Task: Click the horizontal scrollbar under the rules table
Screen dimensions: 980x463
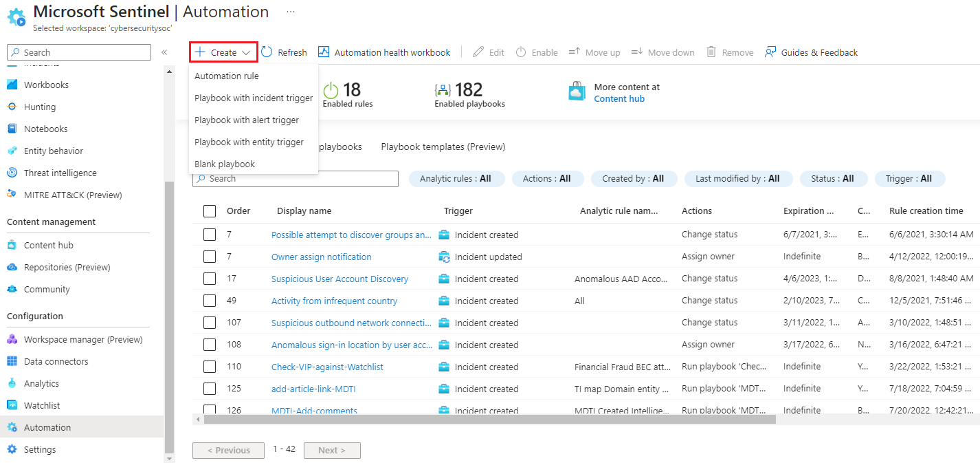Action: 489,419
